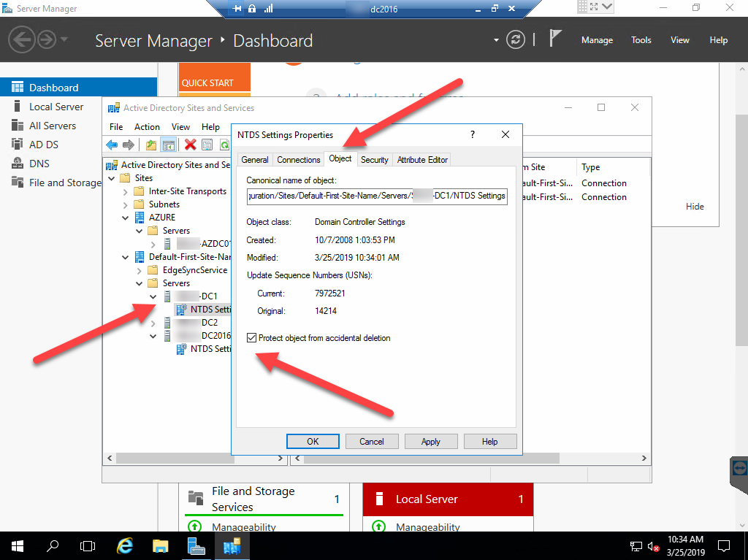This screenshot has height=560, width=748.
Task: Expand the AZDC01 server node
Action: pyautogui.click(x=153, y=245)
